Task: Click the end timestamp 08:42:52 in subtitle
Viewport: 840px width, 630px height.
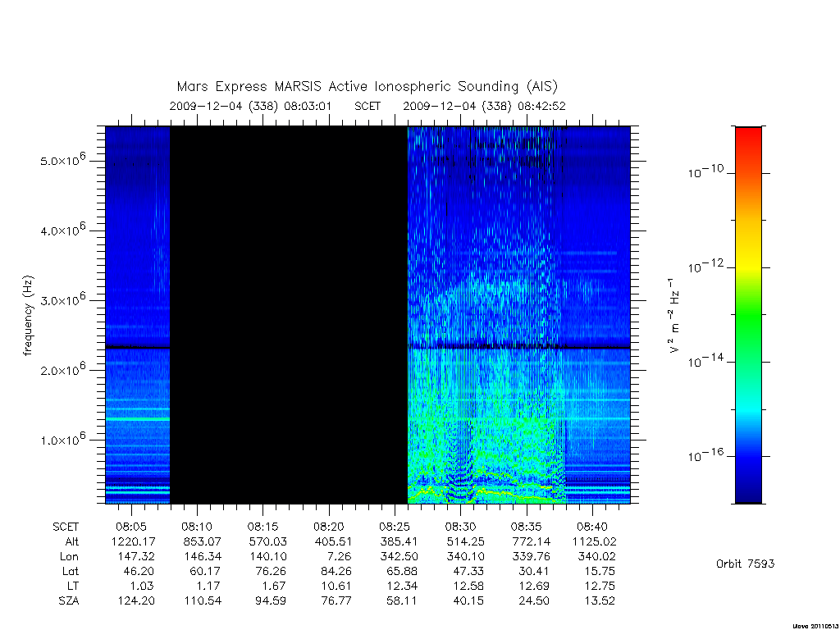Action: tap(541, 106)
